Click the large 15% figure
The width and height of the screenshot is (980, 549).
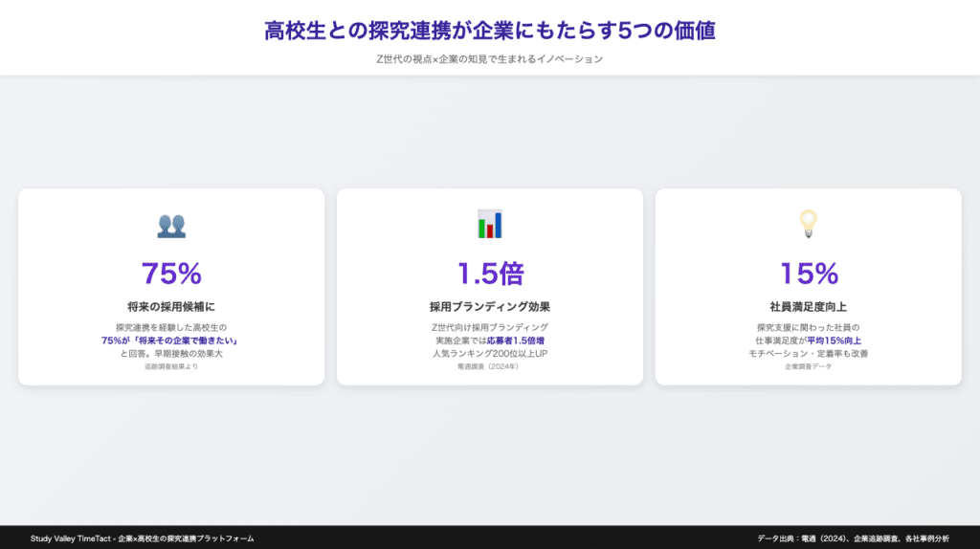pyautogui.click(x=808, y=274)
